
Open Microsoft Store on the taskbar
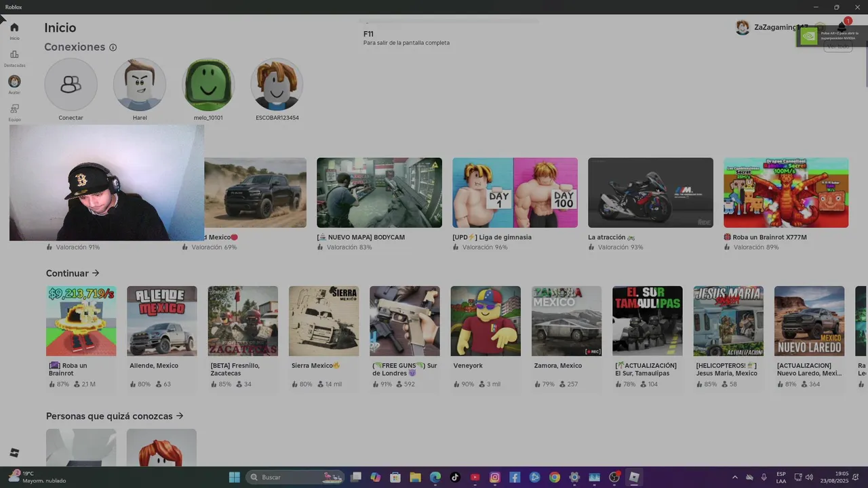[395, 477]
